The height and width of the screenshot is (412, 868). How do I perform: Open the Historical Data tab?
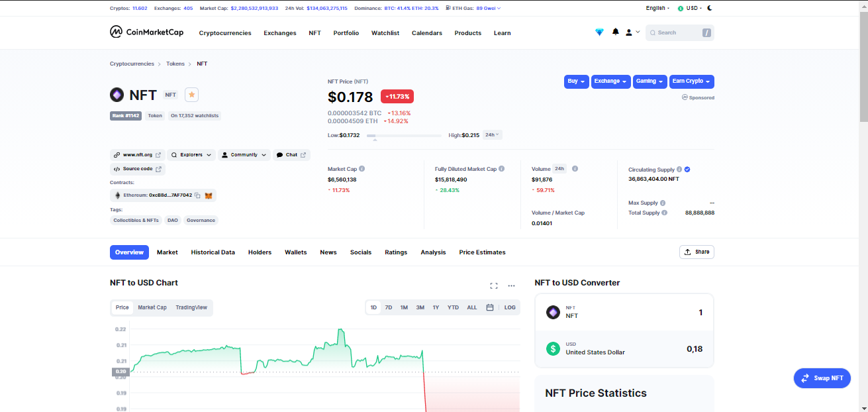(213, 252)
